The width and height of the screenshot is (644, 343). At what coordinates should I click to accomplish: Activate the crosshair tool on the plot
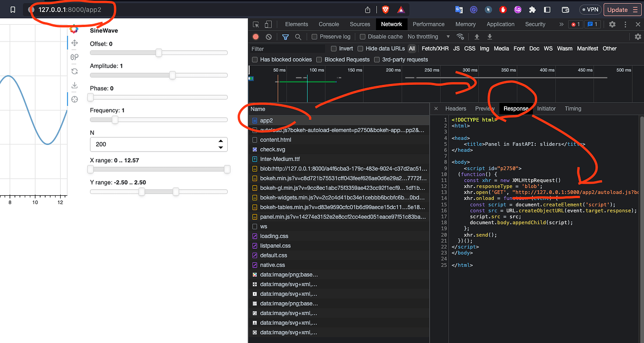[75, 99]
